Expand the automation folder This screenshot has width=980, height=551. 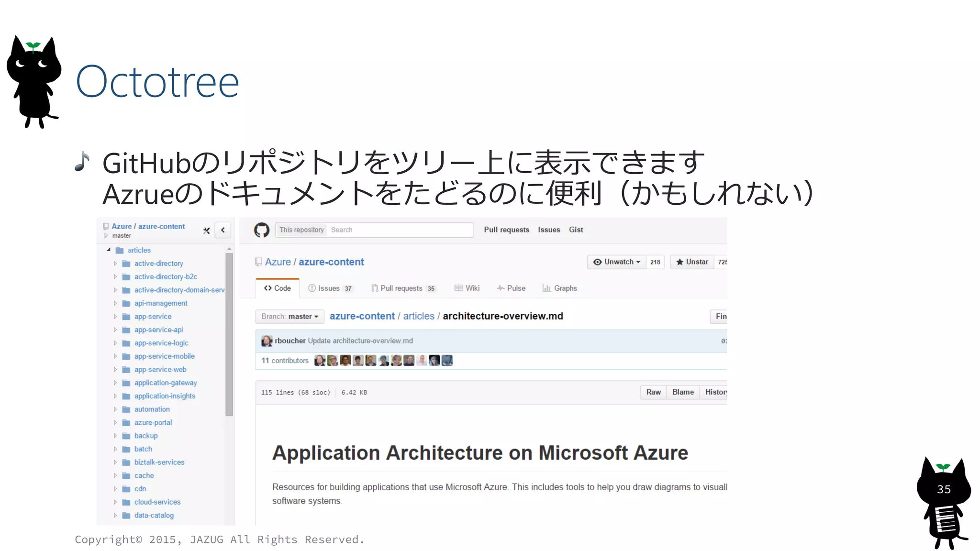tap(115, 409)
